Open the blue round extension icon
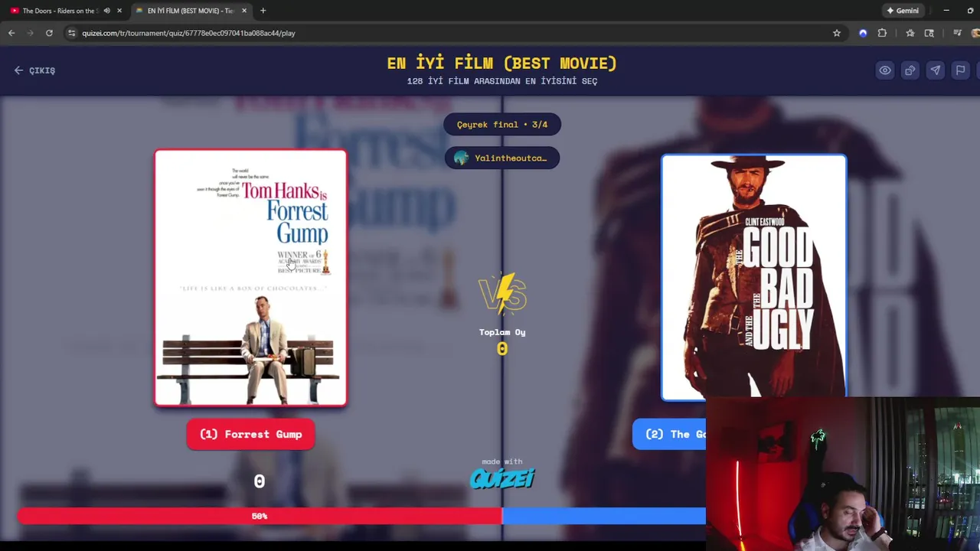 (x=863, y=33)
